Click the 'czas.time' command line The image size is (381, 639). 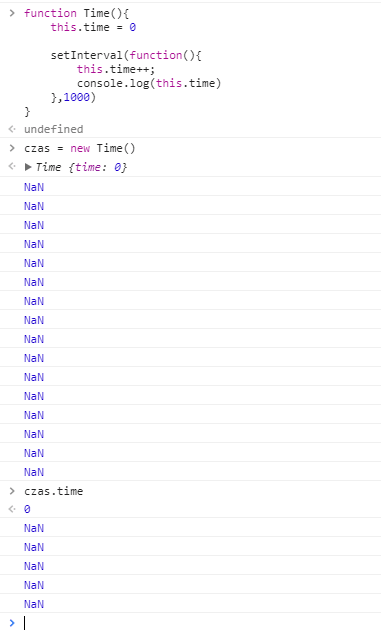(53, 491)
